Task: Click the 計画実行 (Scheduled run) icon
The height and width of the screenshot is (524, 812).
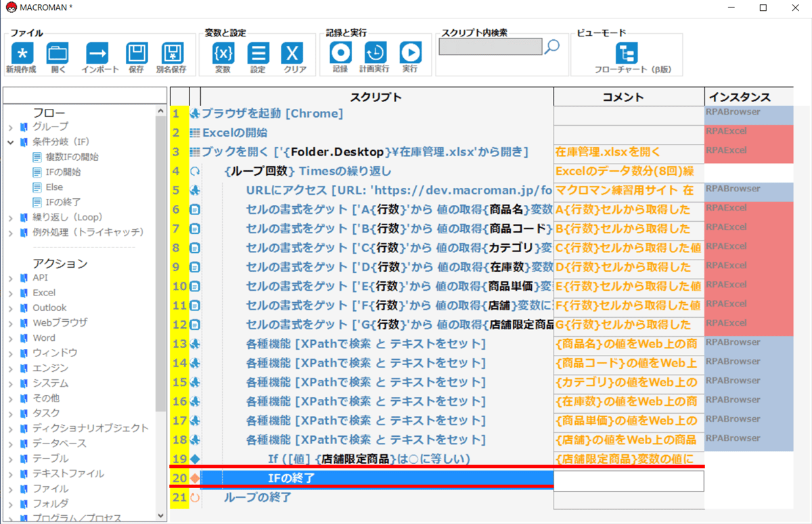Action: pyautogui.click(x=375, y=53)
